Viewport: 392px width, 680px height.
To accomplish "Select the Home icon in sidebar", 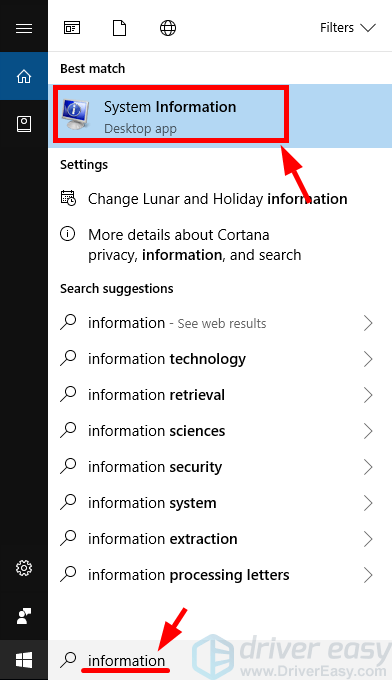I will pos(24,76).
